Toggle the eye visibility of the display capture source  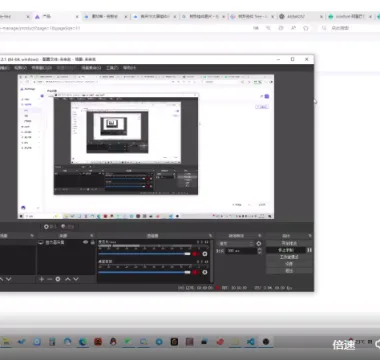tap(86, 242)
